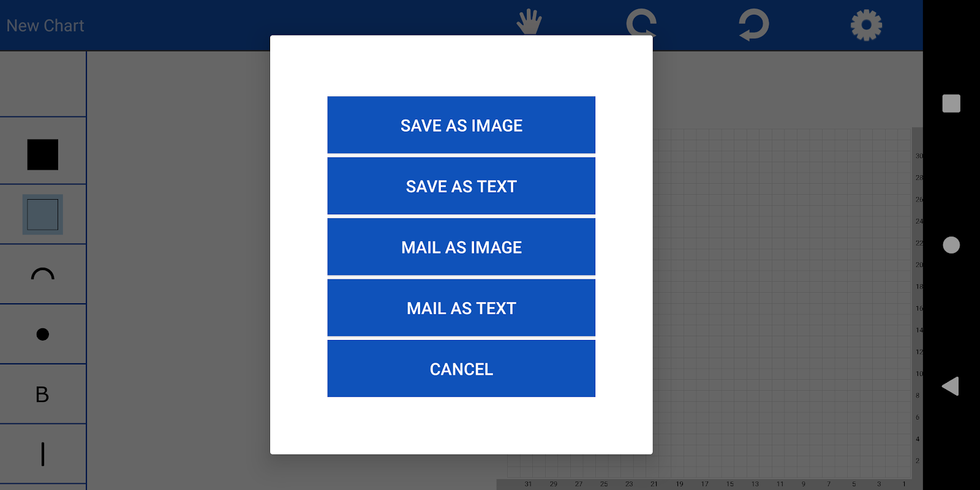The image size is (980, 490).
Task: Tap Android home circle button
Action: coord(951,245)
